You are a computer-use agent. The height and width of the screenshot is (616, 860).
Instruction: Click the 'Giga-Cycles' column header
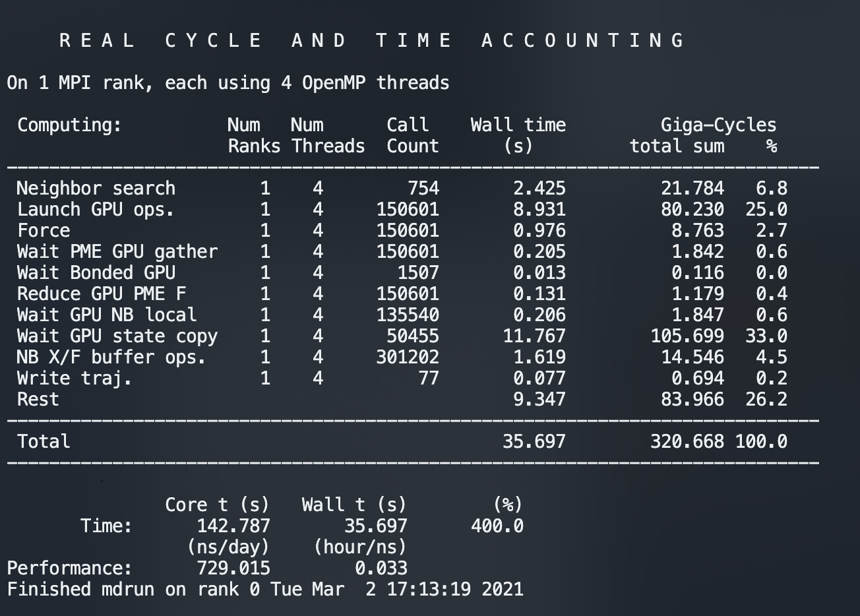click(718, 125)
